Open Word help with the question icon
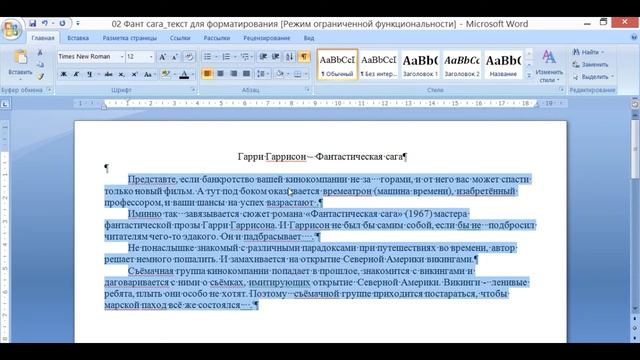Screen dimensions: 640x360 (634, 38)
